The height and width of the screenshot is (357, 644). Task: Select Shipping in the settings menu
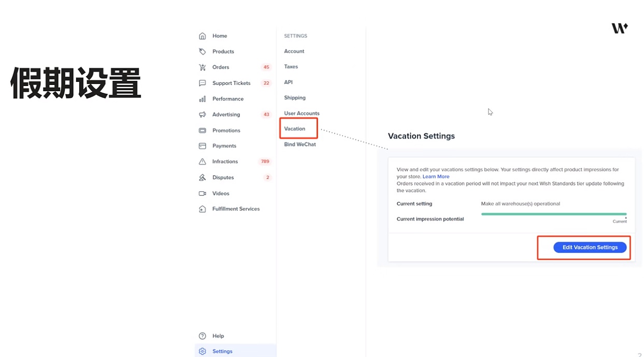[295, 97]
